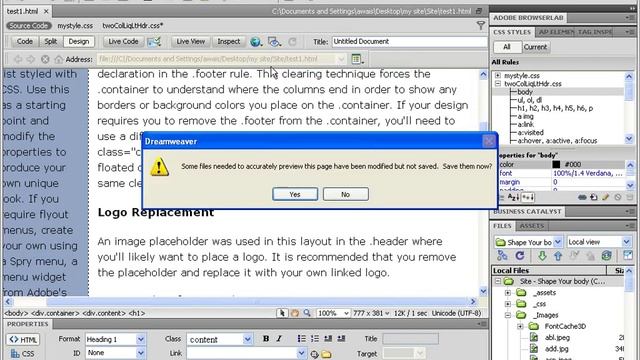Open the Format Heading 1 dropdown
Screen dimensions: 640x360
tap(140, 339)
